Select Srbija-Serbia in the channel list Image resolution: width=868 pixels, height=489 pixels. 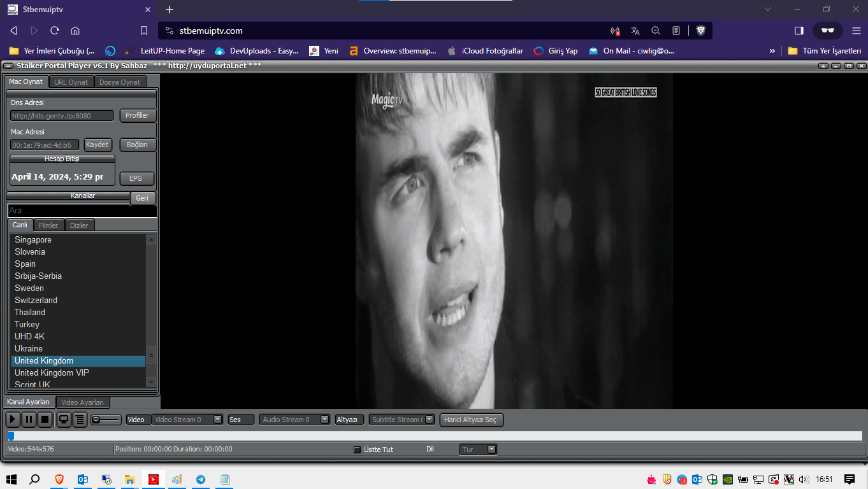(x=78, y=276)
